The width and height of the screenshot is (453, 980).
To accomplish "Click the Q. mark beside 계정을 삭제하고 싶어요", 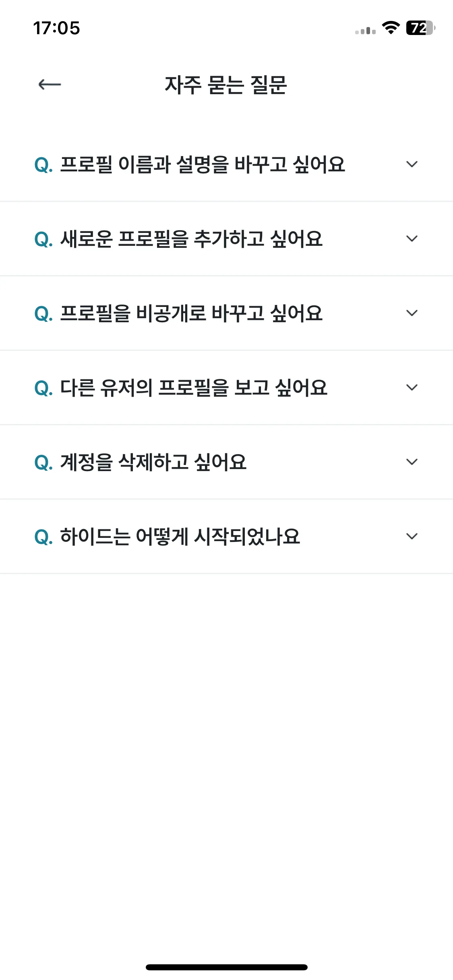I will pos(43,463).
